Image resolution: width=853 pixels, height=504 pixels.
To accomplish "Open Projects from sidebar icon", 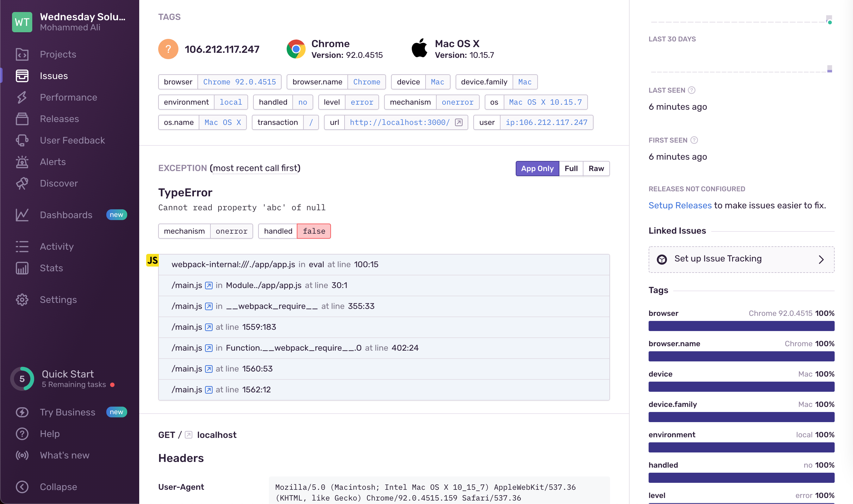I will 22,54.
